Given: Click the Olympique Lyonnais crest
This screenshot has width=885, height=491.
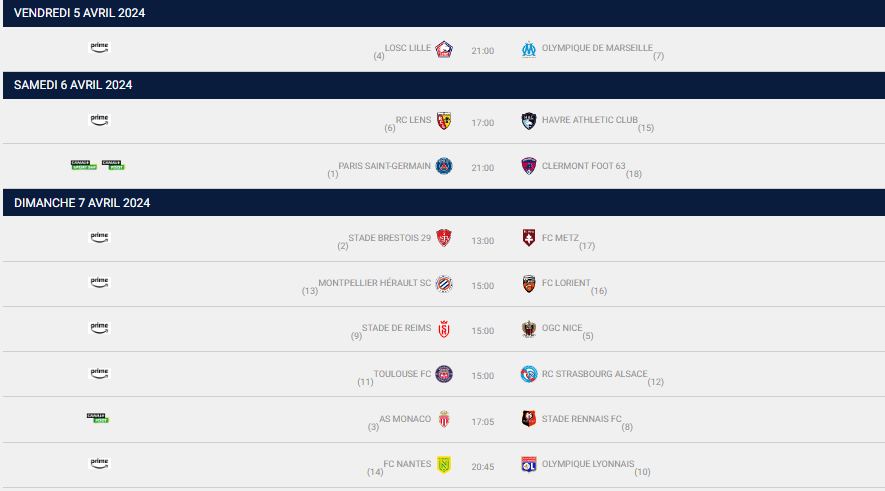Looking at the screenshot, I should click(x=529, y=464).
